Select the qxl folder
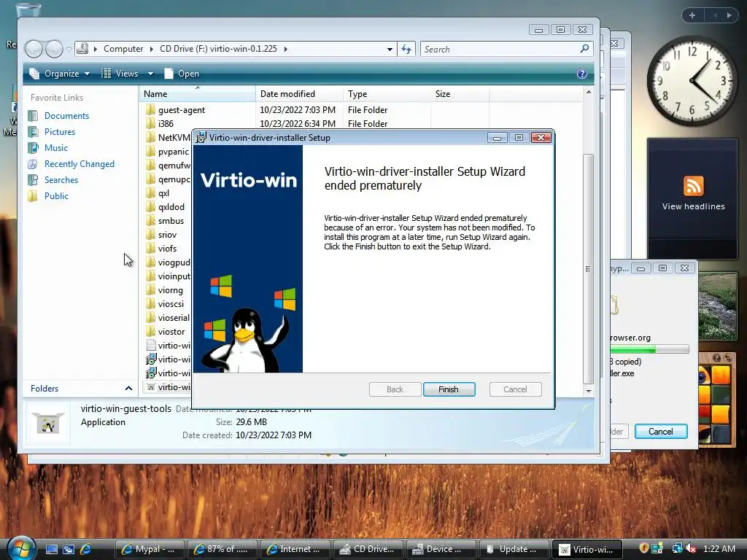Viewport: 747px width, 560px height. point(164,192)
